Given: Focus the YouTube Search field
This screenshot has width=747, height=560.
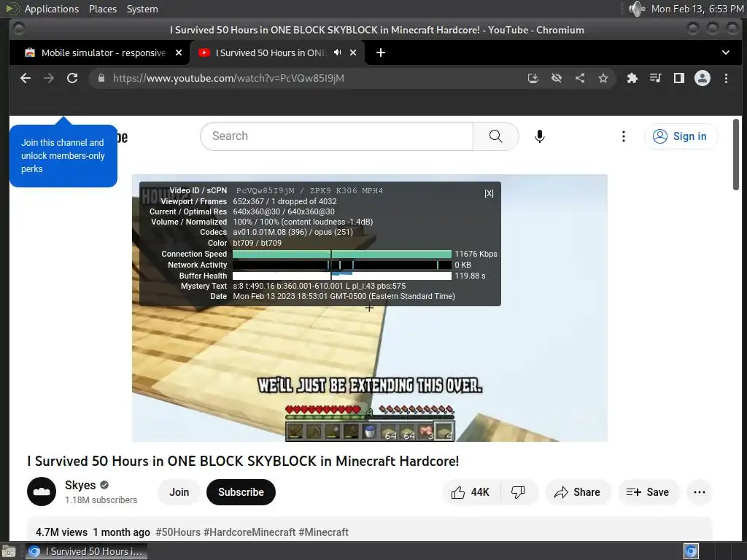Looking at the screenshot, I should [336, 136].
